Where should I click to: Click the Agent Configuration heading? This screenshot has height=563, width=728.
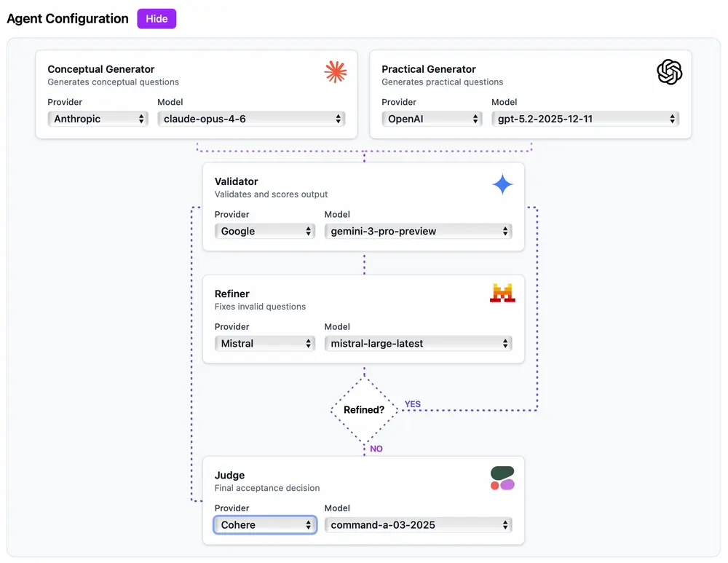[x=67, y=19]
